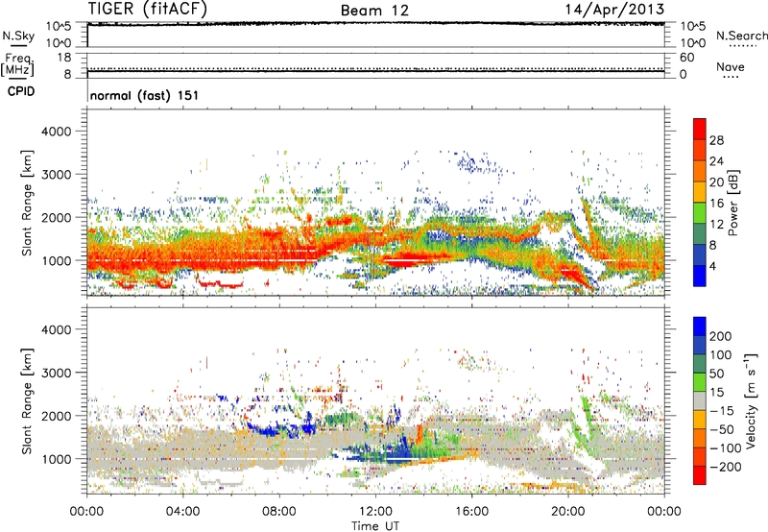Click the red bottom segment of the velocity colorbar
The width and height of the screenshot is (768, 532).
700,475
